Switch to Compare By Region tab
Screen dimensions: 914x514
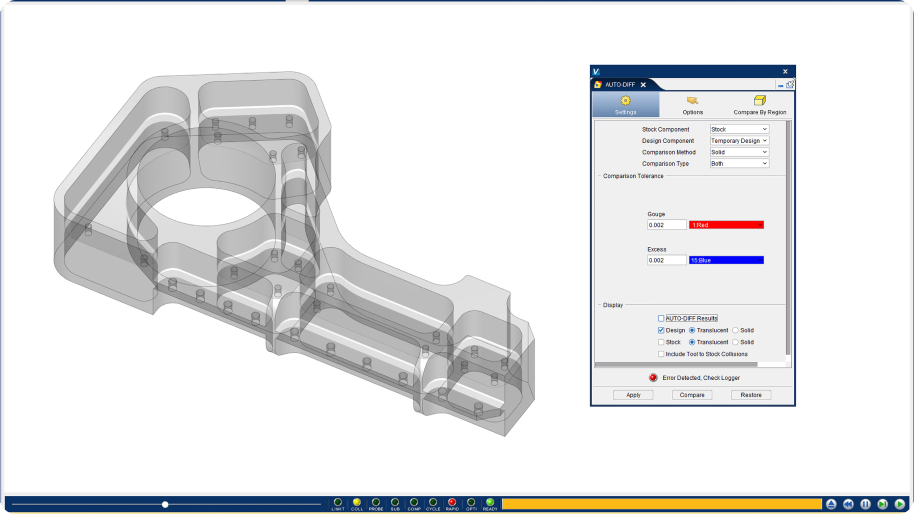tap(760, 104)
